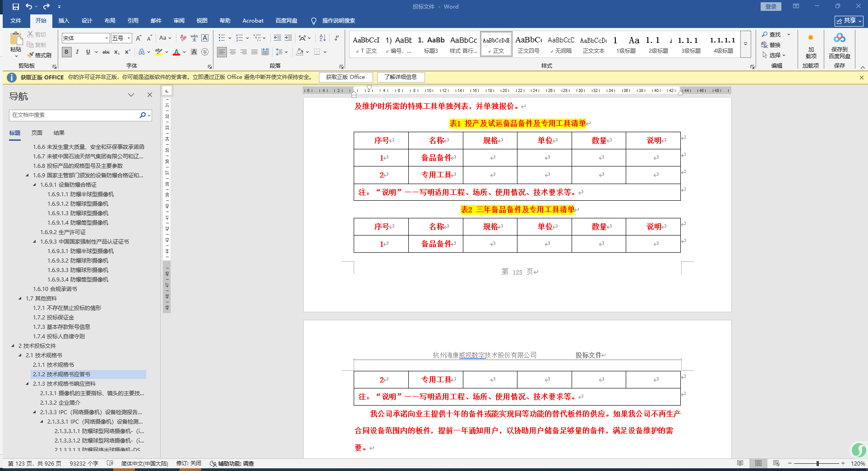Sort the selection with the A-Z icon
The width and height of the screenshot is (868, 471).
click(323, 38)
